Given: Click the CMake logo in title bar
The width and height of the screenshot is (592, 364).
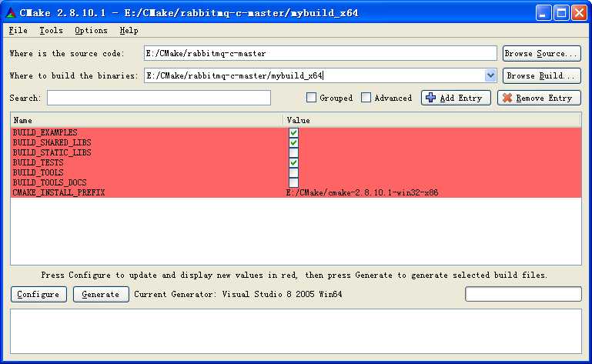Looking at the screenshot, I should click(x=11, y=13).
